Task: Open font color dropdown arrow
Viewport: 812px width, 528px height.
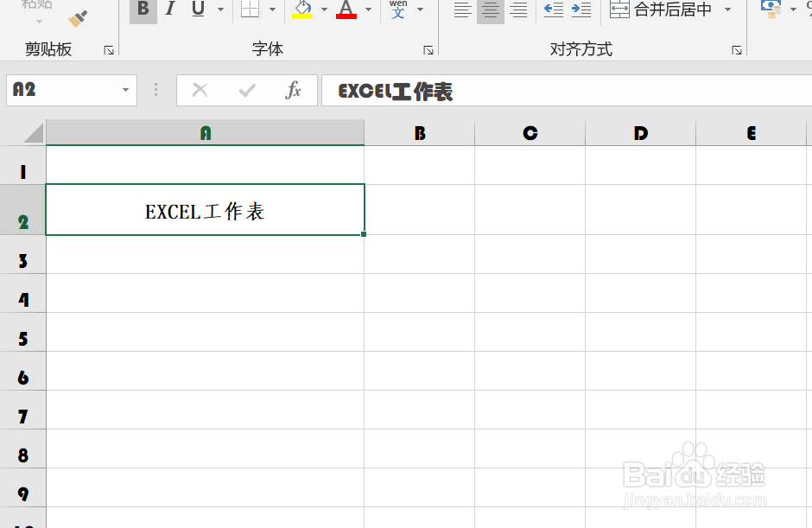Action: [x=368, y=10]
